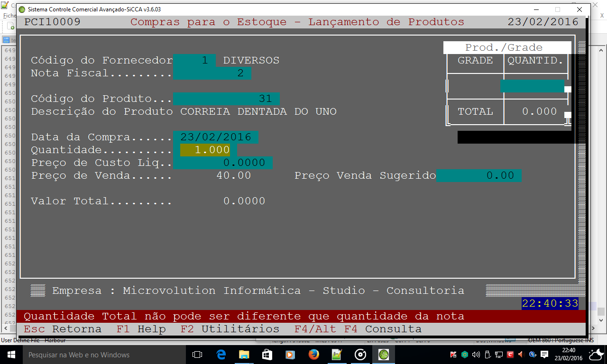
Task: Open the Action Center notifications icon
Action: [544, 355]
